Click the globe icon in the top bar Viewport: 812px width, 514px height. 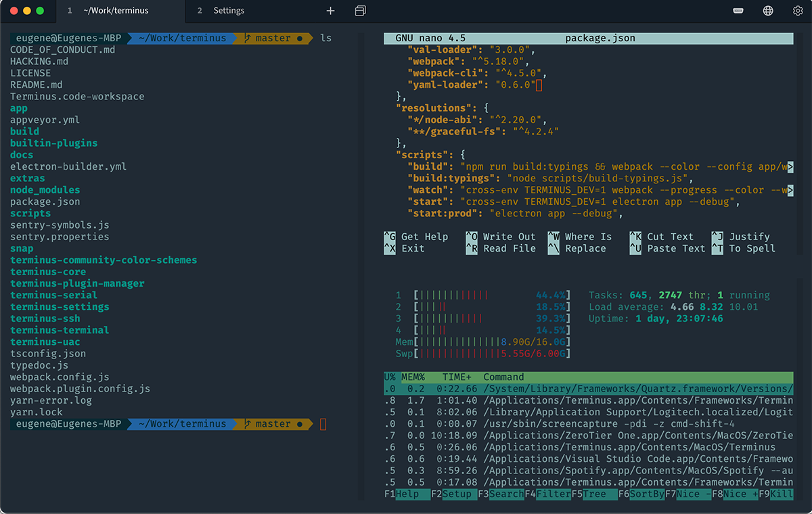pyautogui.click(x=768, y=11)
